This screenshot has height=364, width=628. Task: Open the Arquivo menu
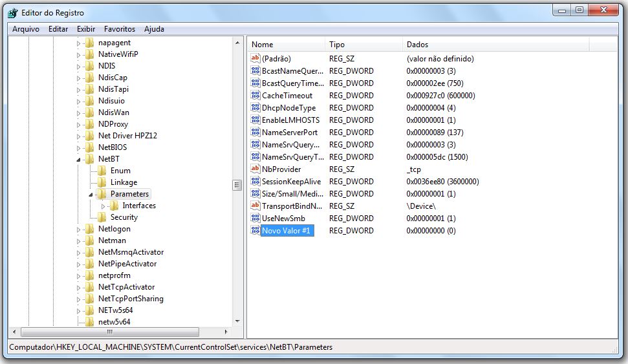[x=26, y=29]
